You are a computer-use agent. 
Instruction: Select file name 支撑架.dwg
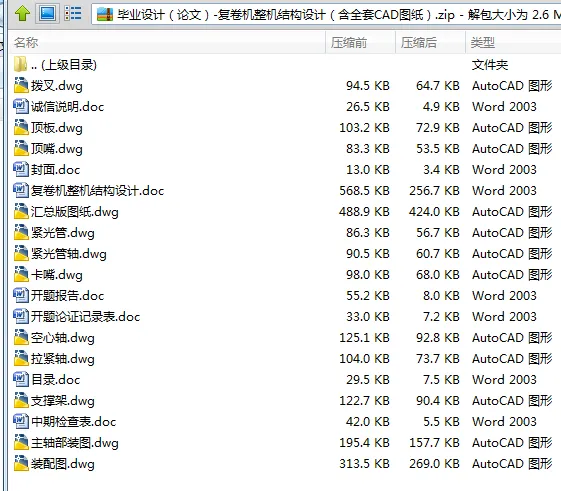(63, 401)
